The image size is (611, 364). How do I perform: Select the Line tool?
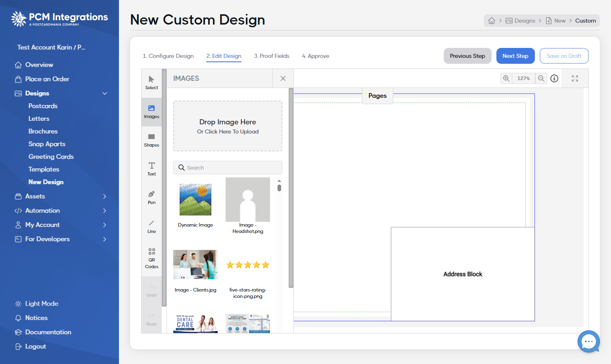pyautogui.click(x=151, y=227)
